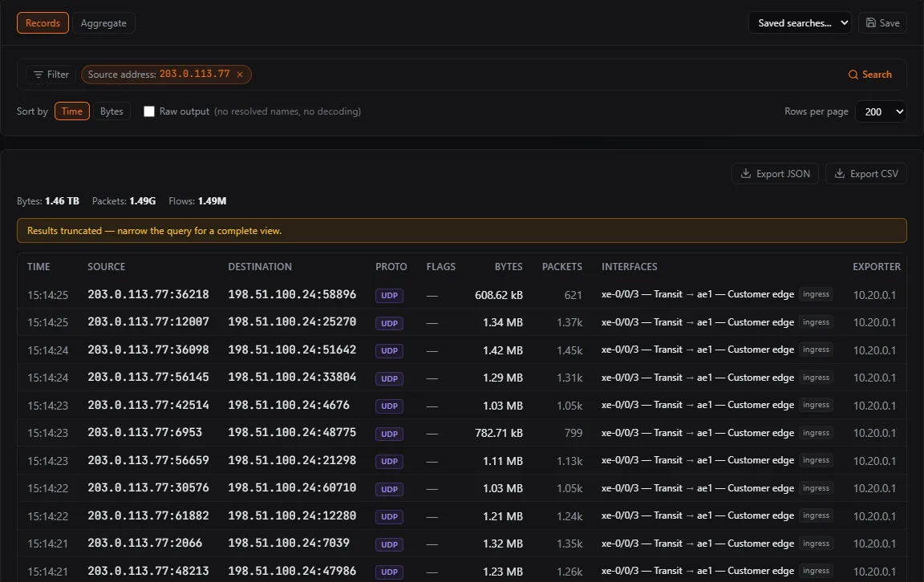Click the UDP badge in the 203.0.113.77:30576 row
Screen dimensions: 924x582
click(x=389, y=489)
